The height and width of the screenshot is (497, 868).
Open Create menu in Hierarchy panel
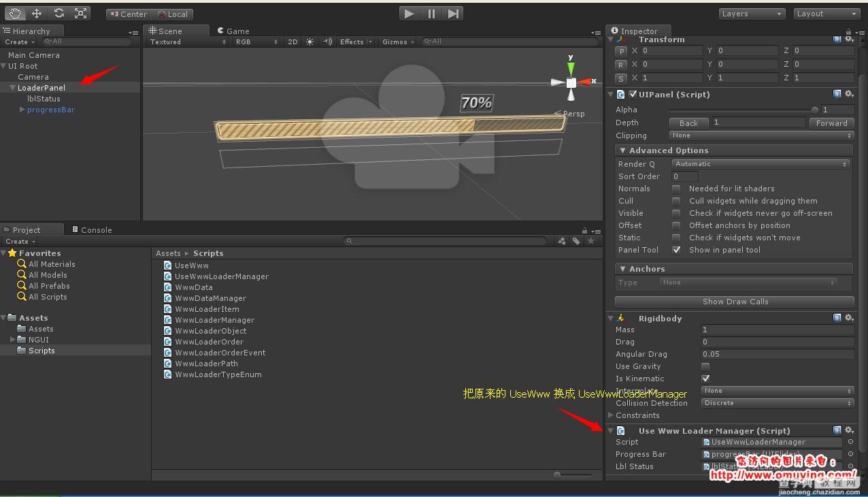tap(20, 42)
